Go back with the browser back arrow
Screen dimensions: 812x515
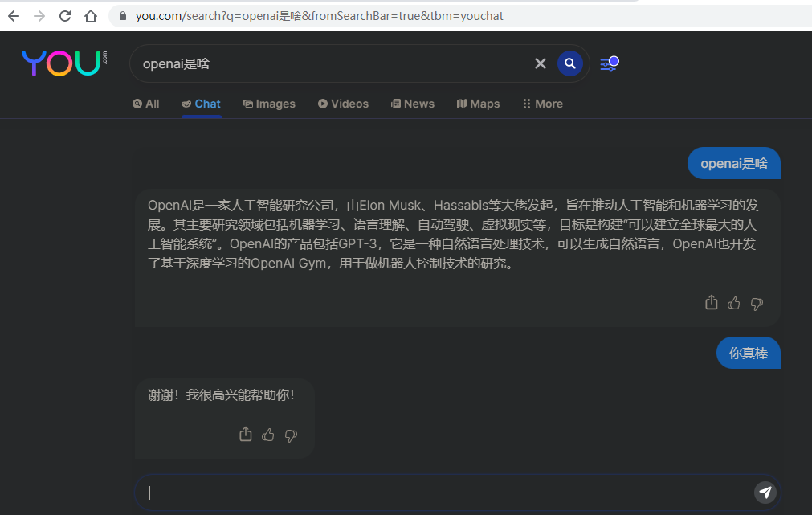click(14, 16)
